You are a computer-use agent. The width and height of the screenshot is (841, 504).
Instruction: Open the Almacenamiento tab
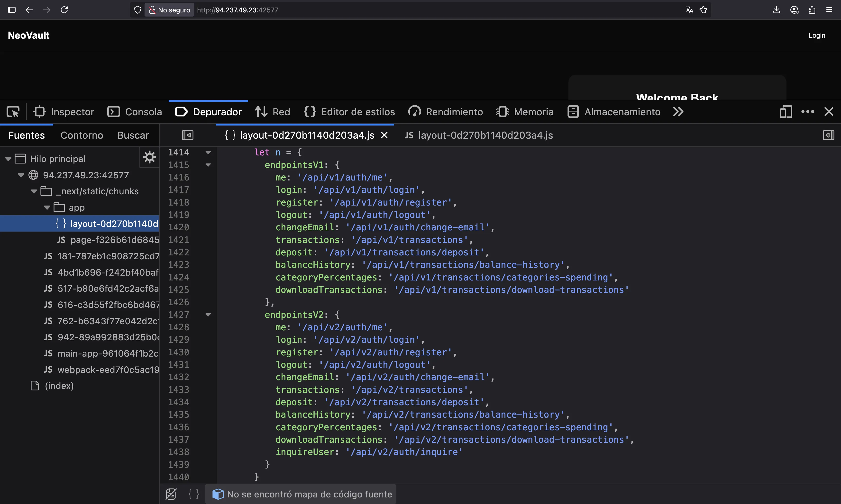point(614,112)
